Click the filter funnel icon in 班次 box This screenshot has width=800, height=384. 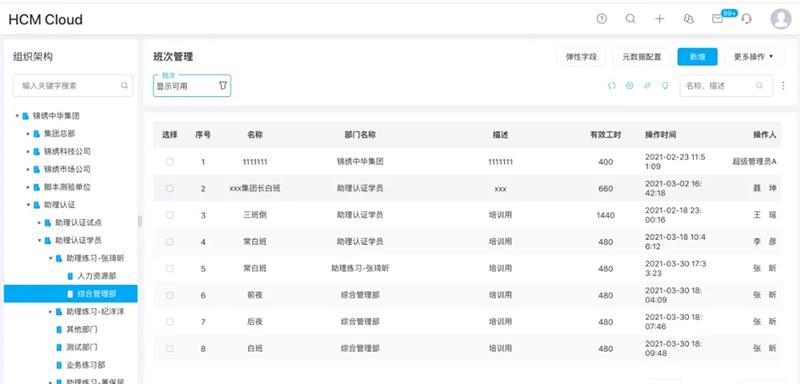tap(222, 86)
